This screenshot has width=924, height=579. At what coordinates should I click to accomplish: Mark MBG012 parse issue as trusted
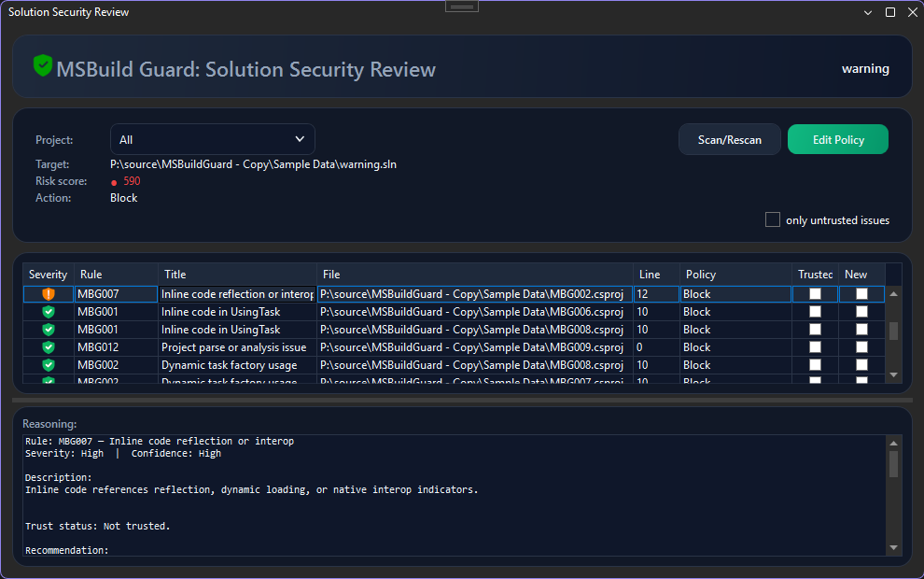(x=815, y=346)
